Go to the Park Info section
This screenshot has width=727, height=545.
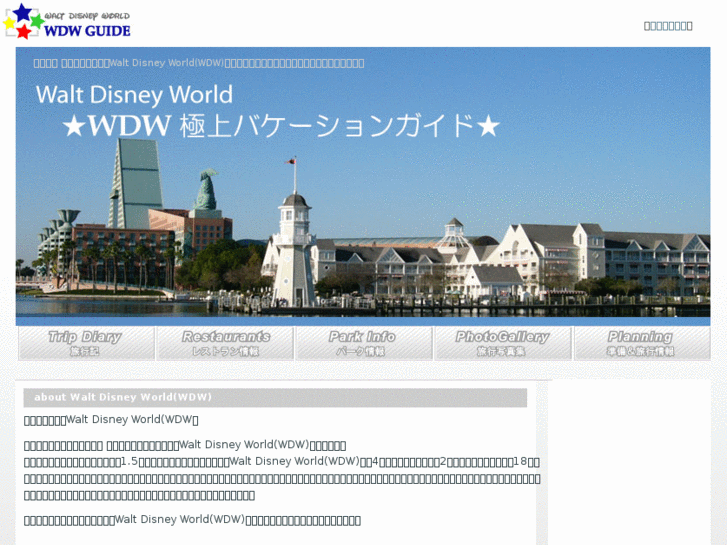click(x=364, y=344)
